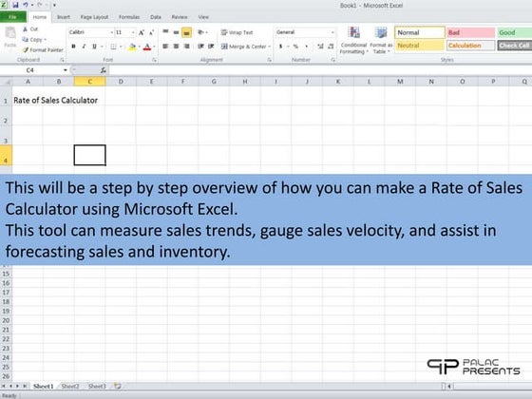The image size is (532, 399).
Task: Increase the cell indent
Action: coord(211,47)
